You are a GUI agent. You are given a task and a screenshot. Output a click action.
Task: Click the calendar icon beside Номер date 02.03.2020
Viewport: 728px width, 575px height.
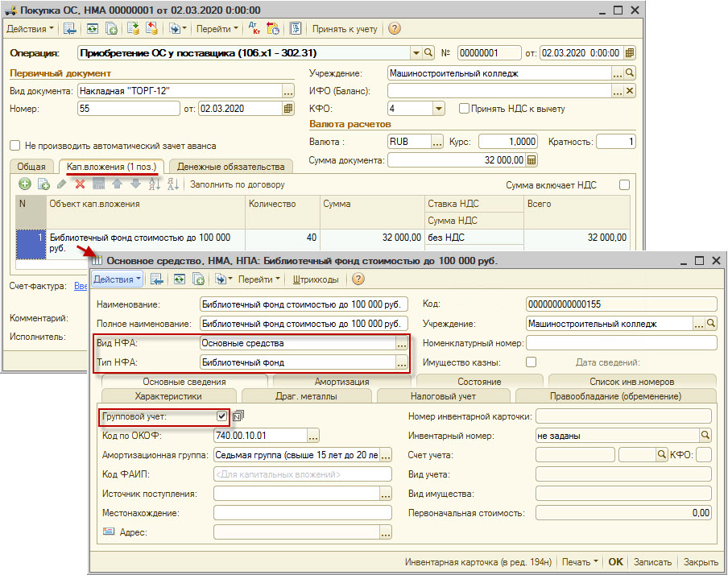coord(287,108)
